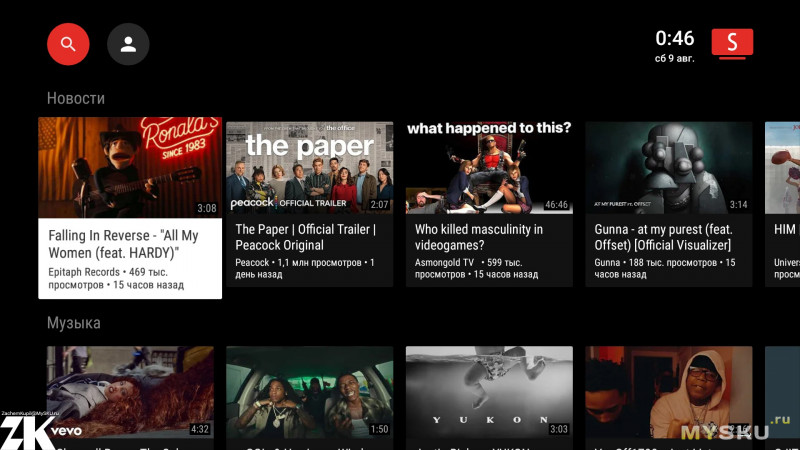The image size is (800, 450).
Task: Click title Falling In Reverse - All My Women
Action: (x=123, y=244)
